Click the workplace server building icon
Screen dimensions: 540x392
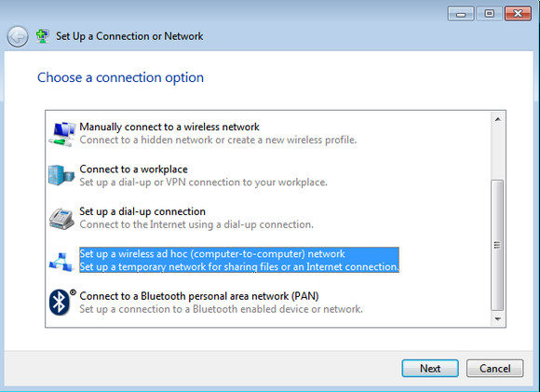pyautogui.click(x=61, y=175)
